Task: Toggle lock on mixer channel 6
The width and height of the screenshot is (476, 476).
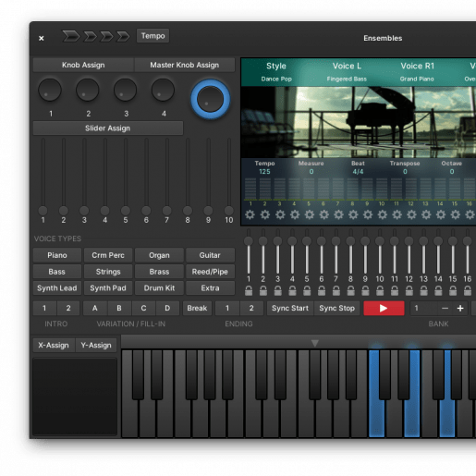Action: 322,291
